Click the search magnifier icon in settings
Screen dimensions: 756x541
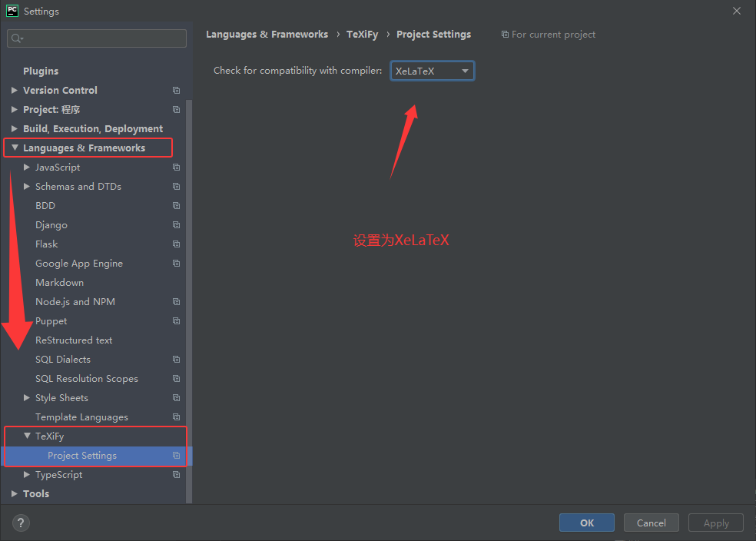click(17, 38)
